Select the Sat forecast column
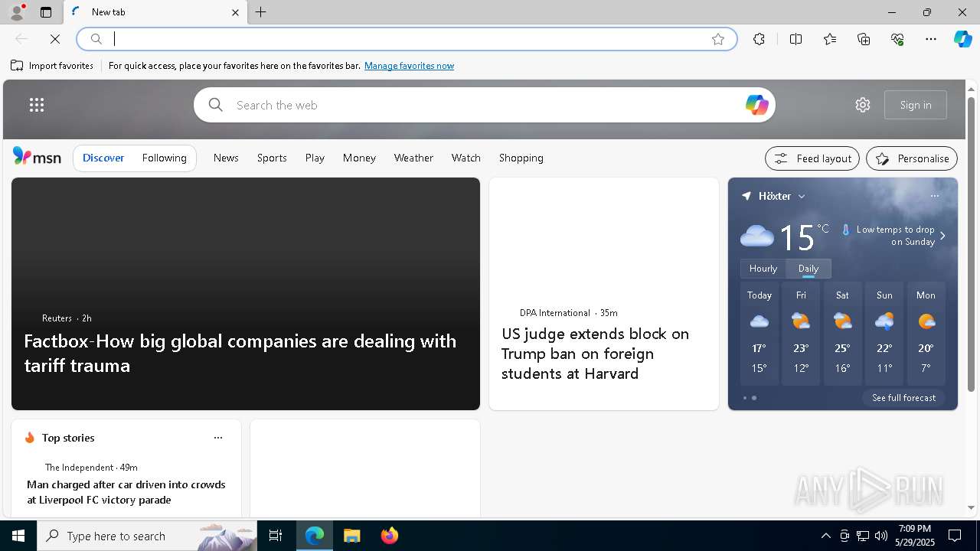This screenshot has width=980, height=551. point(842,334)
